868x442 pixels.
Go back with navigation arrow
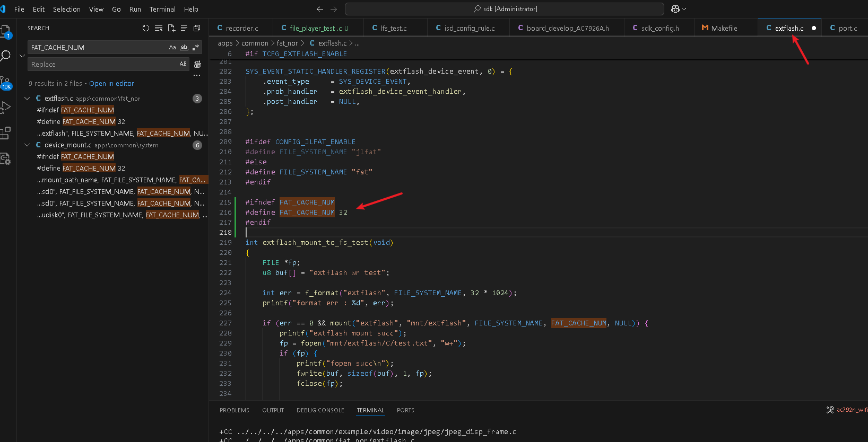pos(319,9)
